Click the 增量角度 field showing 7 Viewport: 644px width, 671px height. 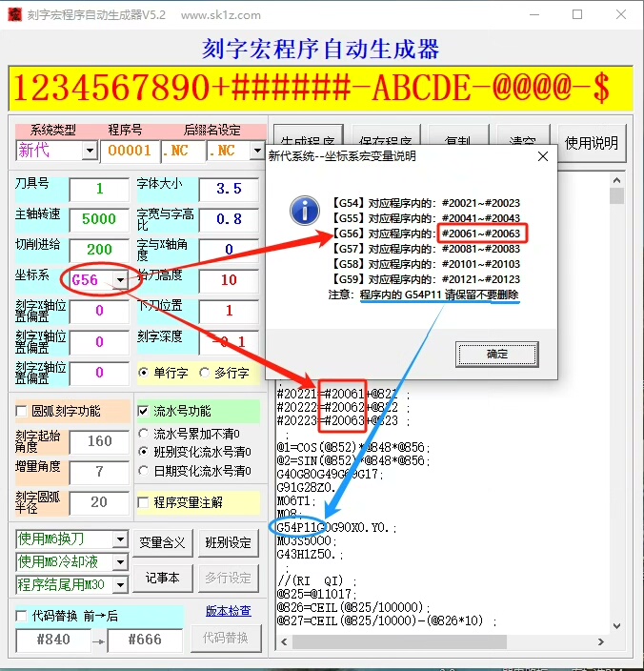coord(99,472)
